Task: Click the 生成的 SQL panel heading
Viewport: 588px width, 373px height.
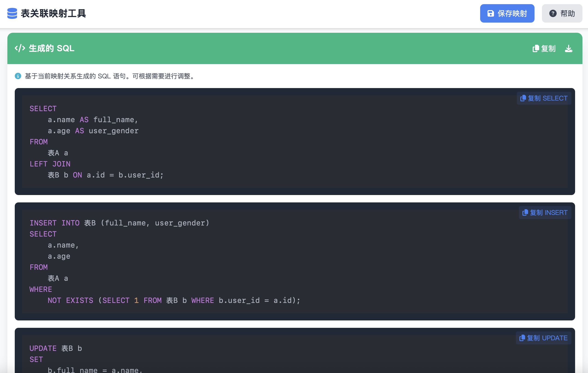Action: [52, 48]
